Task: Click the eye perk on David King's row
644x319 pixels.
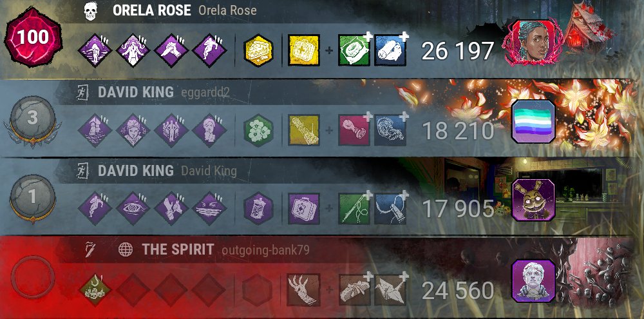Action: click(x=133, y=208)
